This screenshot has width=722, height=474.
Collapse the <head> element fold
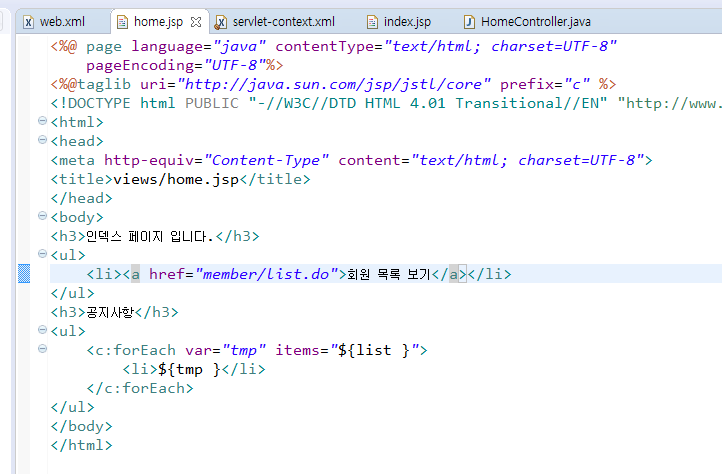click(42, 140)
